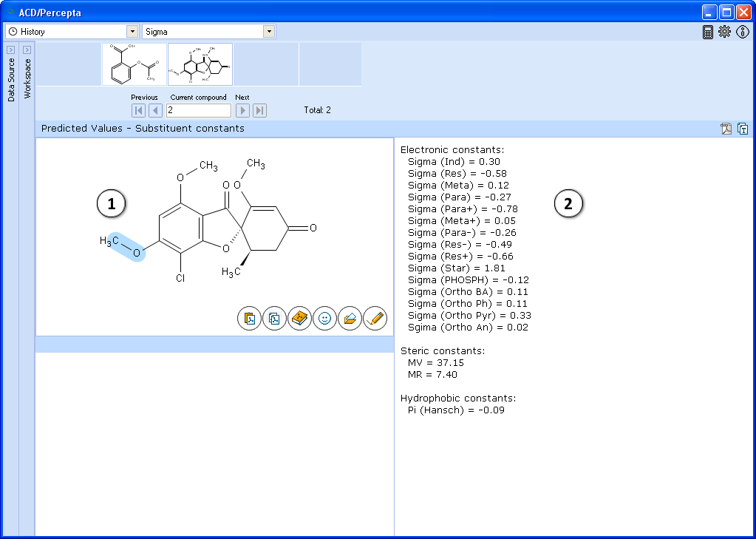The height and width of the screenshot is (539, 756).
Task: Click the open folder file icon
Action: tap(350, 318)
